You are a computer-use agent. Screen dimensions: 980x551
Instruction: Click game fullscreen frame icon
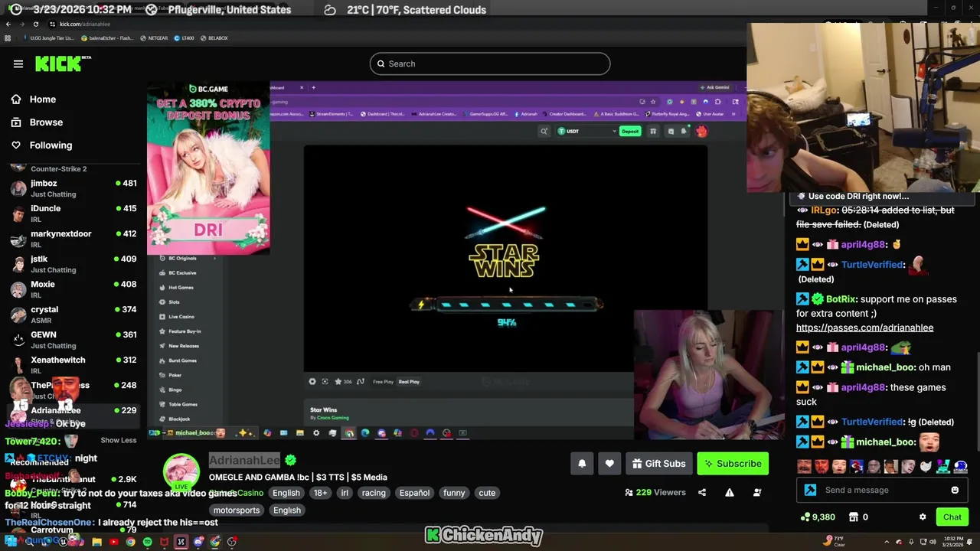[325, 382]
